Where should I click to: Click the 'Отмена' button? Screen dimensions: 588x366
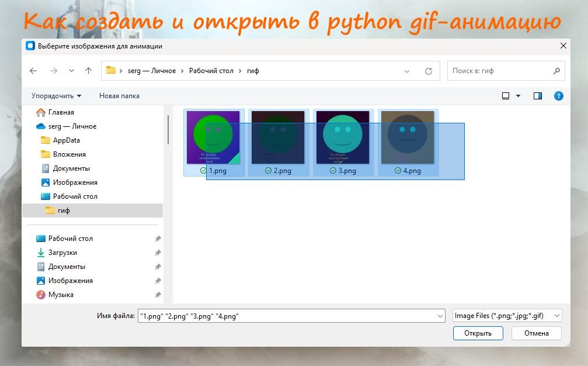pos(536,333)
